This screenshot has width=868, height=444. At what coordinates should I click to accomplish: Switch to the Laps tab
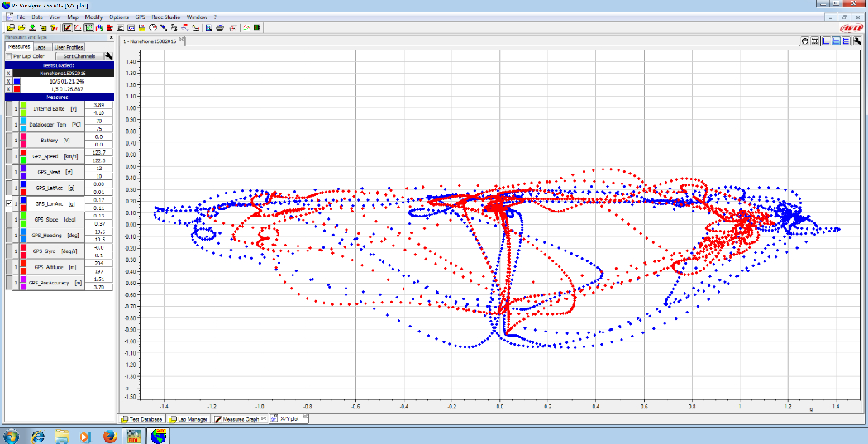41,48
